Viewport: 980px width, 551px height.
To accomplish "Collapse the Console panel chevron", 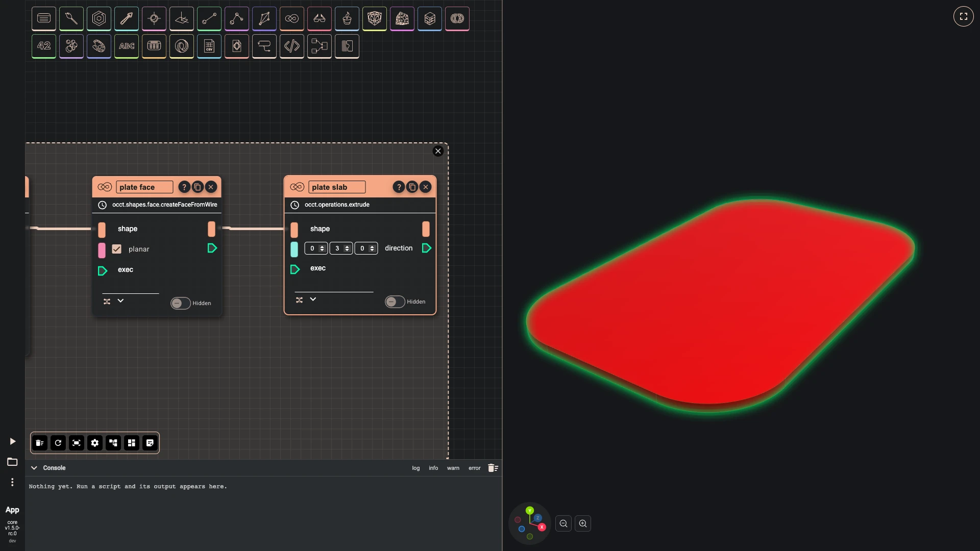I will pyautogui.click(x=34, y=468).
